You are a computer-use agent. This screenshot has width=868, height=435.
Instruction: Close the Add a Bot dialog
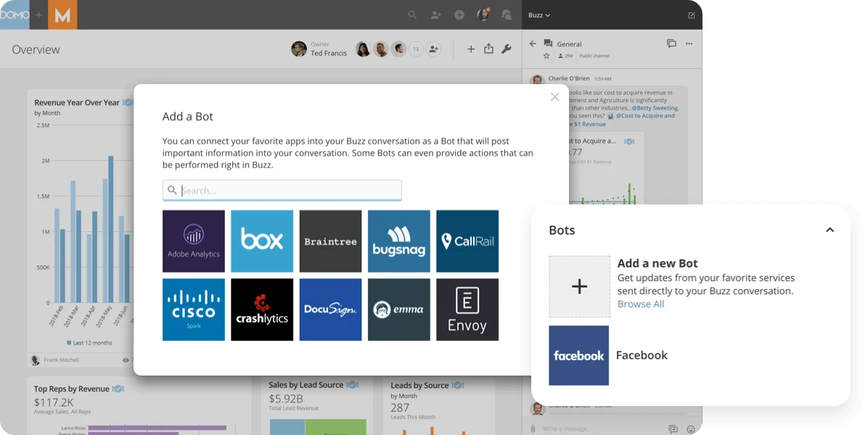(x=554, y=97)
